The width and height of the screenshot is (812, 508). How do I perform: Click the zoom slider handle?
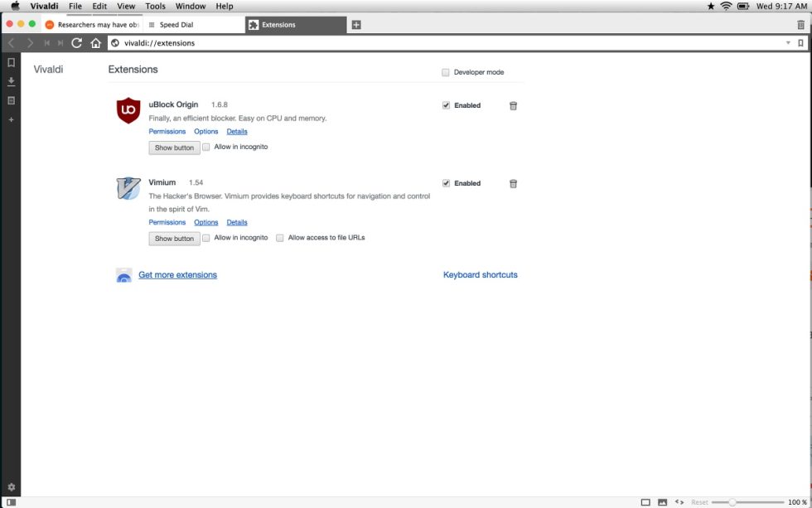point(732,502)
